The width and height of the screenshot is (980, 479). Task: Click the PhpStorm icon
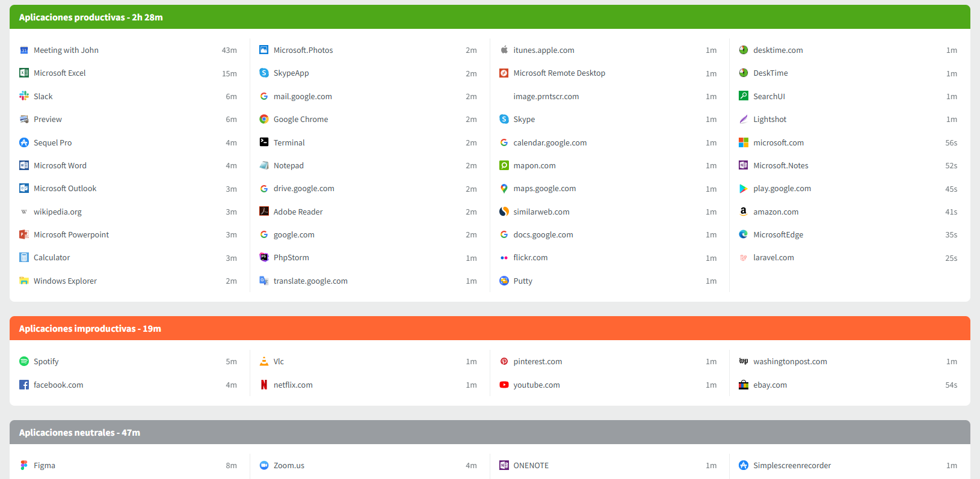click(264, 258)
